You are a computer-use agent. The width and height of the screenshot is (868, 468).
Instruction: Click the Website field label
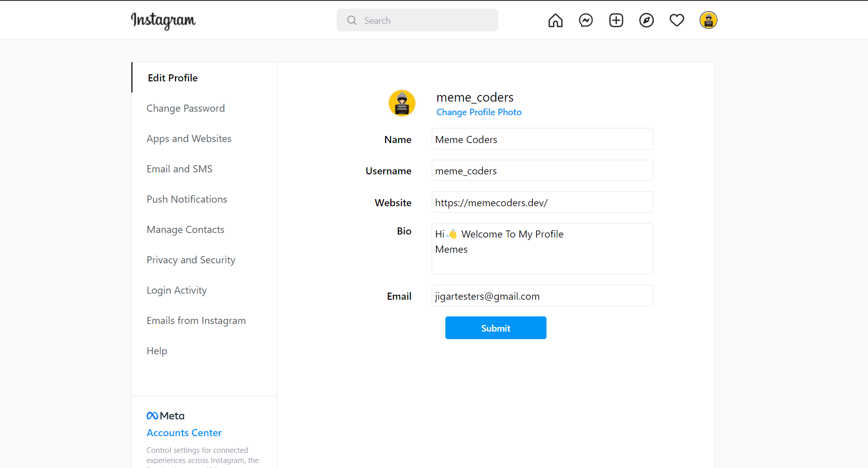click(393, 203)
